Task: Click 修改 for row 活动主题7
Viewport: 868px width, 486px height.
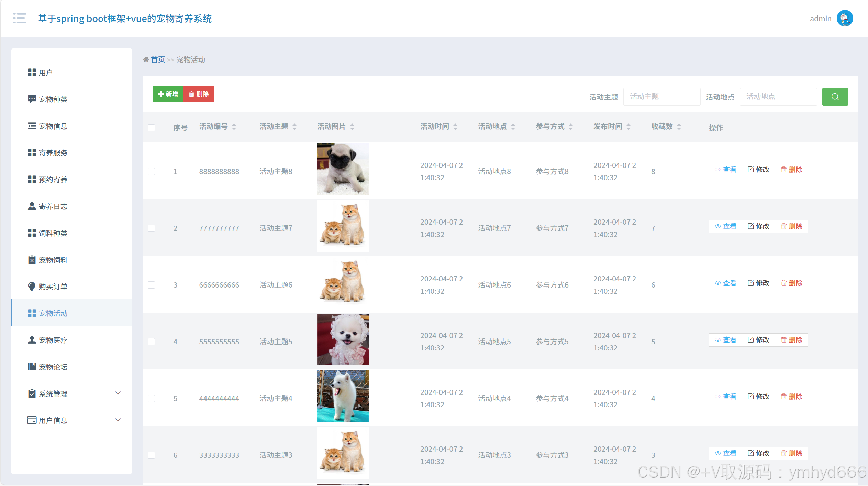Action: pyautogui.click(x=758, y=226)
